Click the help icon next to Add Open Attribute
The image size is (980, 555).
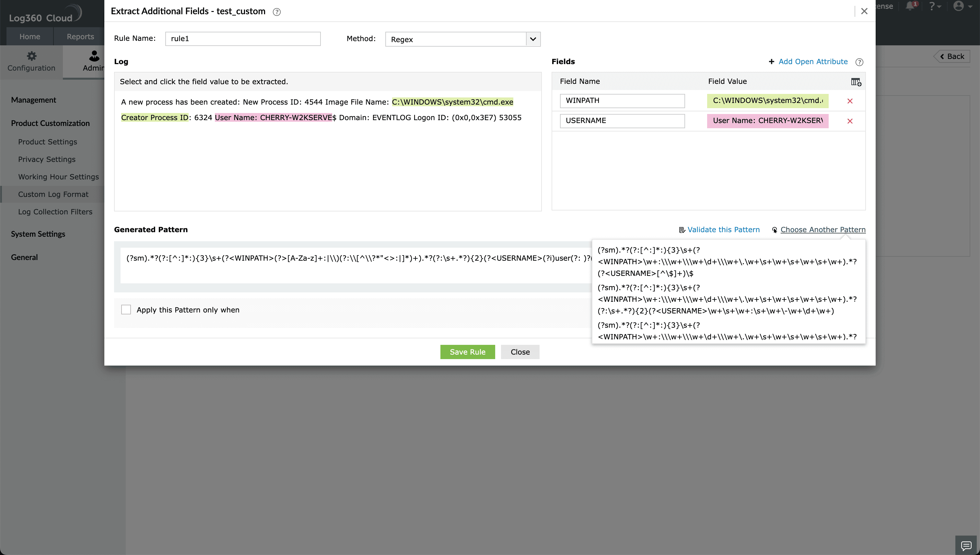[x=859, y=62]
